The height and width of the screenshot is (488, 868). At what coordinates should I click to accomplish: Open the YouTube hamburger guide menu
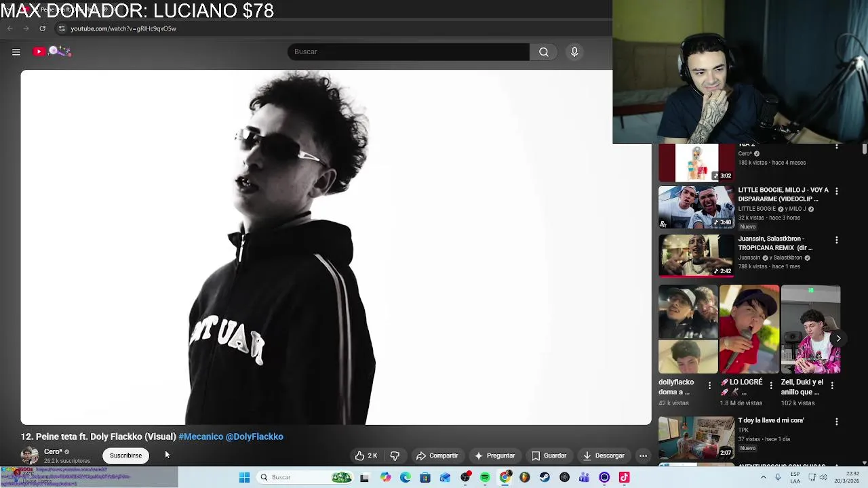[x=16, y=52]
